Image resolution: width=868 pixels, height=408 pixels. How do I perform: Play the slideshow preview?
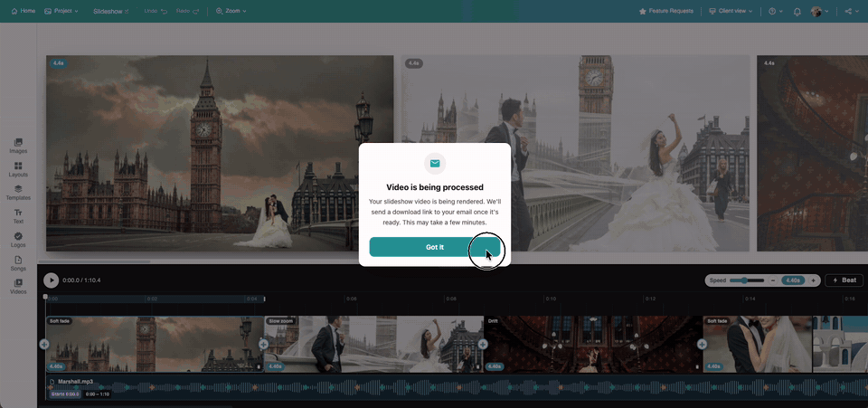point(51,280)
